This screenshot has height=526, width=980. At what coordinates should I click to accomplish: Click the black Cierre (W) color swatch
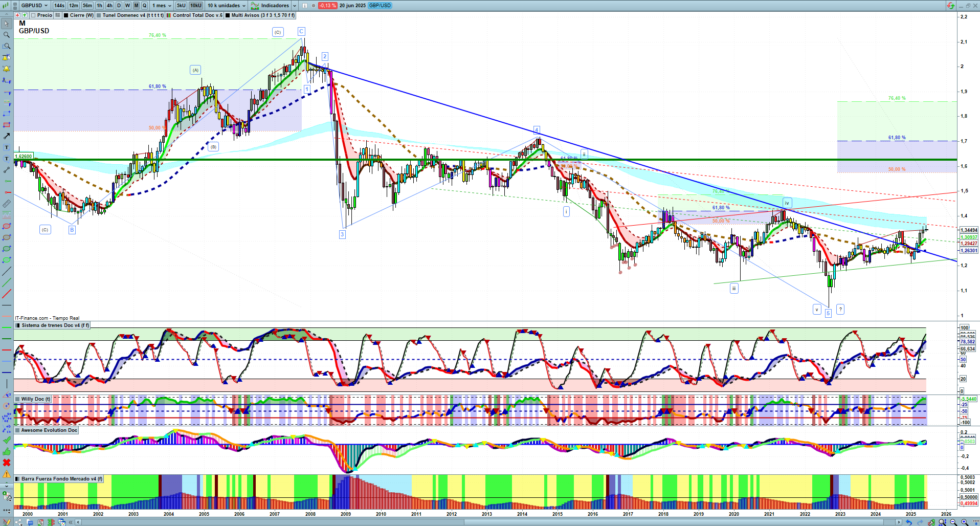66,15
